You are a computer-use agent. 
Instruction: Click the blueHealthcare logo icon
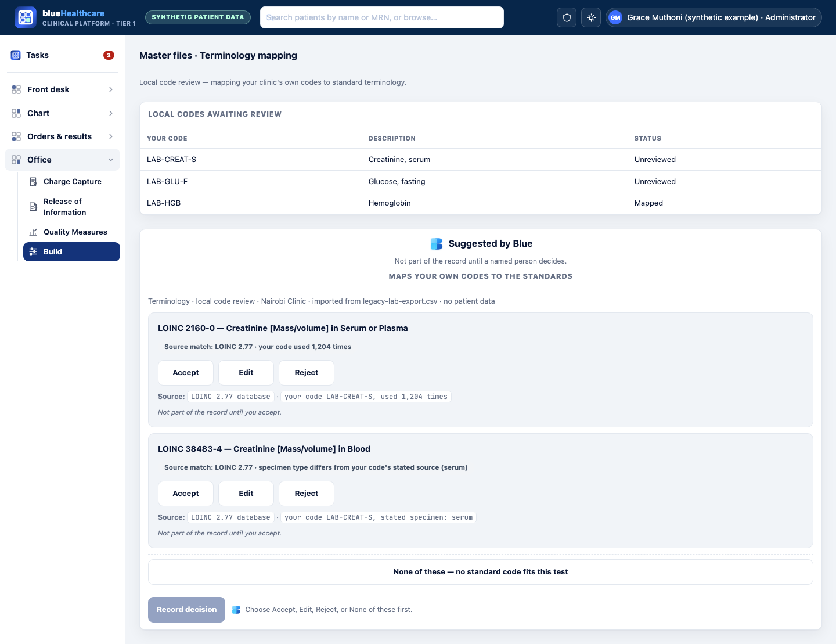(x=26, y=17)
